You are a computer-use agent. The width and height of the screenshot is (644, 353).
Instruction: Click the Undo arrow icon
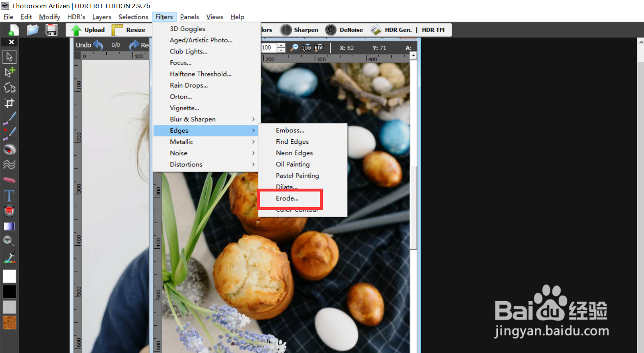coord(98,45)
